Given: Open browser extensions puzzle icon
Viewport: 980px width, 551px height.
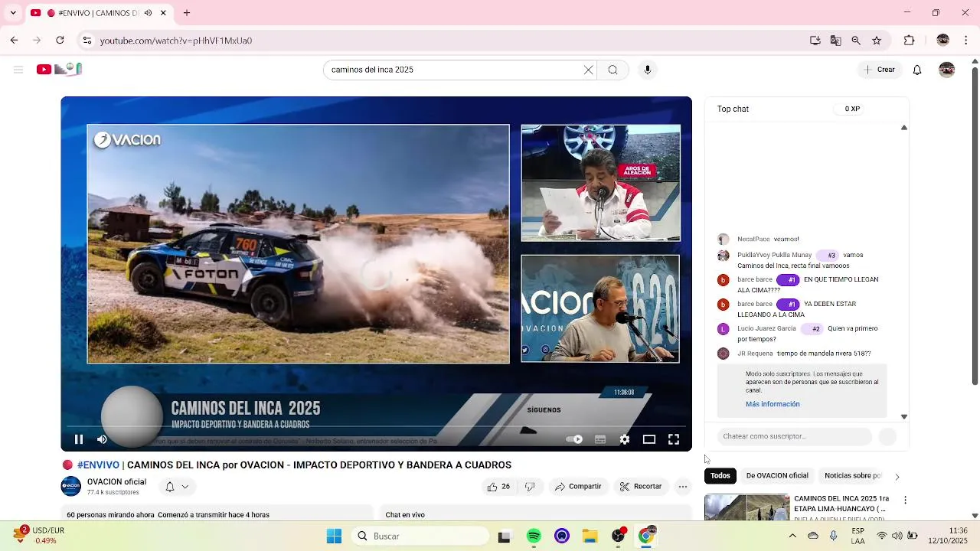Looking at the screenshot, I should tap(910, 41).
